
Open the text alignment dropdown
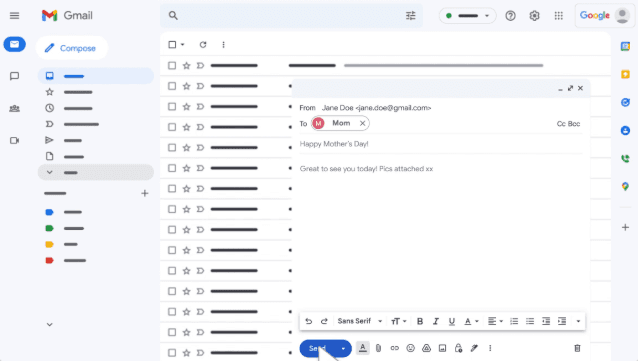tap(495, 321)
